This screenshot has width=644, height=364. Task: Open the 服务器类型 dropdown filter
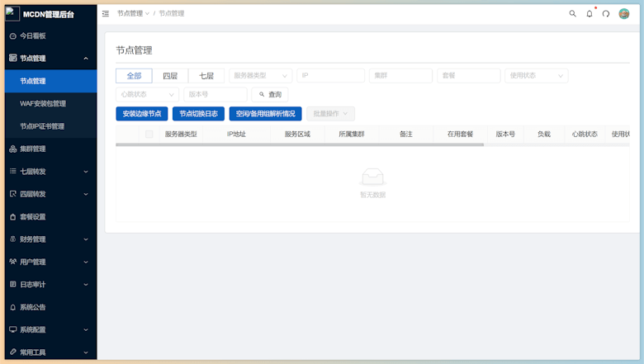(x=260, y=75)
